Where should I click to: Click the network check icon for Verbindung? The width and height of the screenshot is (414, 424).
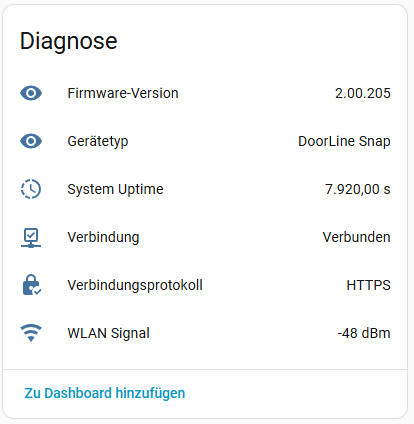pos(31,238)
